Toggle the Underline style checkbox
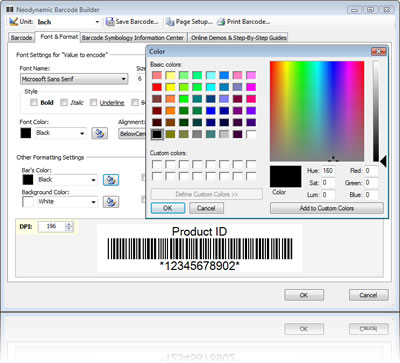Image resolution: width=400 pixels, height=363 pixels. point(93,102)
